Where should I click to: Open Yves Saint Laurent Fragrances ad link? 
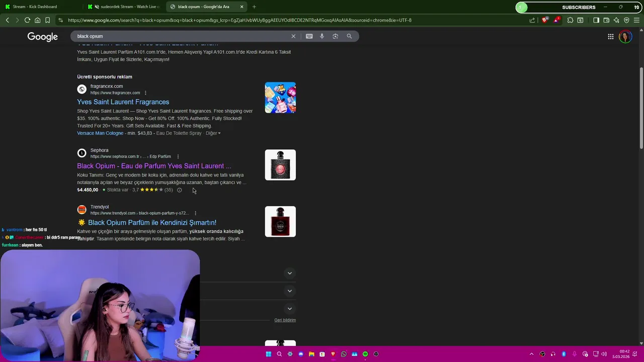123,102
